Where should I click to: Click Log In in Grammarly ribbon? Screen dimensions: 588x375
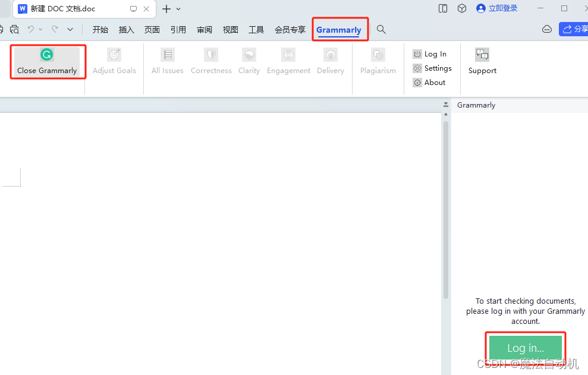430,54
